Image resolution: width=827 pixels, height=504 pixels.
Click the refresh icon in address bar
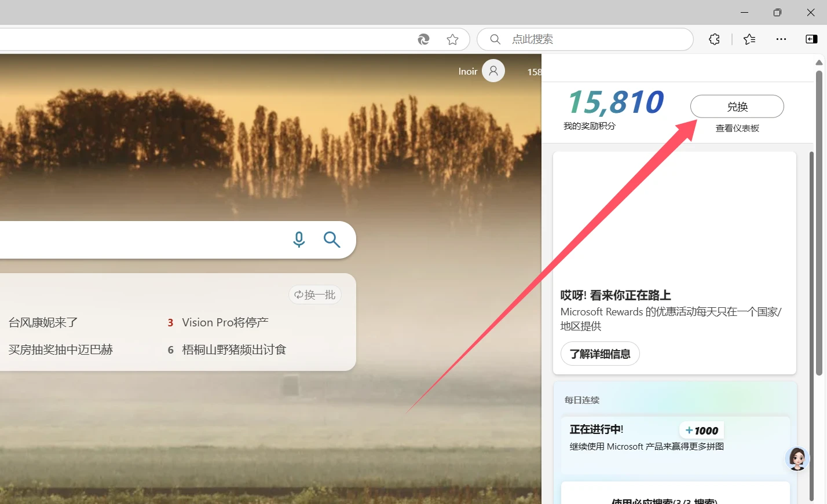pyautogui.click(x=424, y=39)
